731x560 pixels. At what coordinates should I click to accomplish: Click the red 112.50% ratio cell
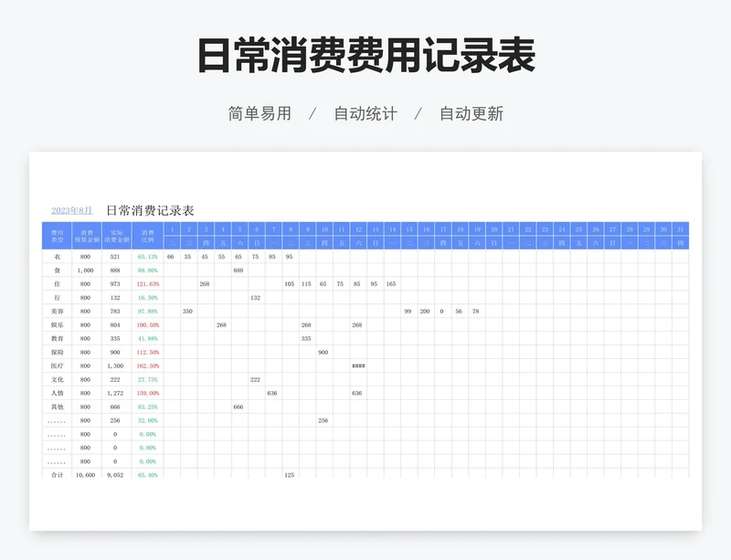[148, 352]
